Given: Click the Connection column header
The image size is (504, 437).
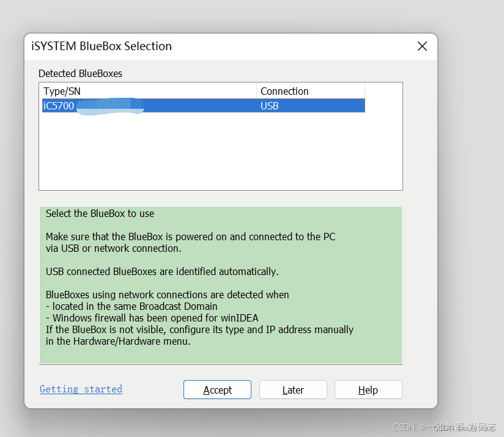Looking at the screenshot, I should click(x=284, y=90).
